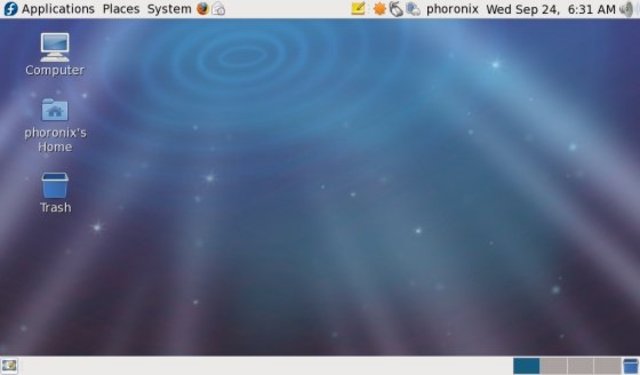Image resolution: width=640 pixels, height=375 pixels.
Task: Click the Fedora logo icon in top panel
Action: tap(10, 9)
